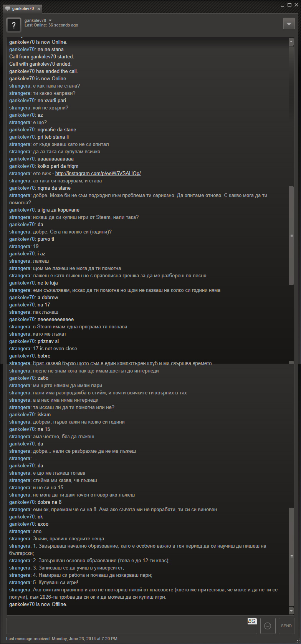This screenshot has width=301, height=644.
Task: Click the 'gankolev70 is now Offline.' status line
Action: click(x=38, y=604)
